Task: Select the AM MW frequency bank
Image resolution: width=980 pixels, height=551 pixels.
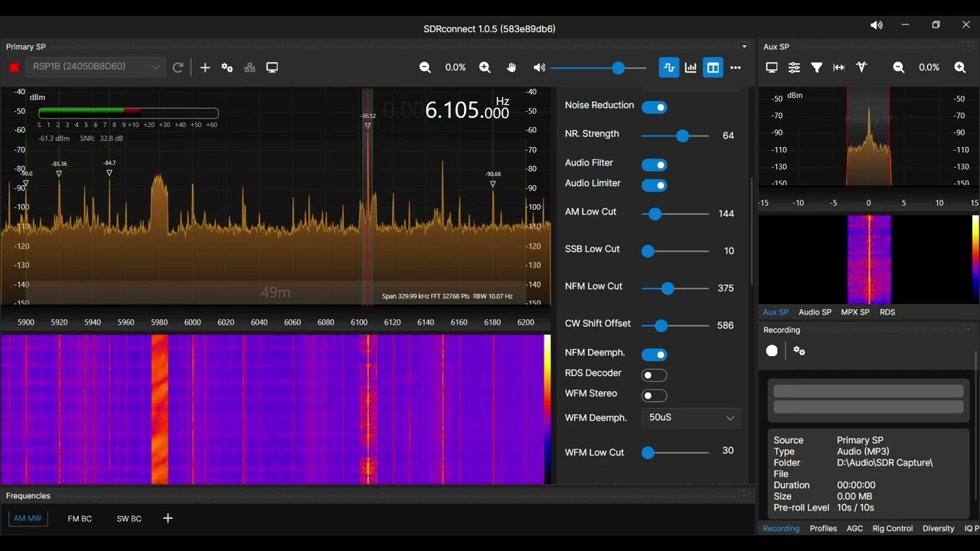Action: point(28,518)
